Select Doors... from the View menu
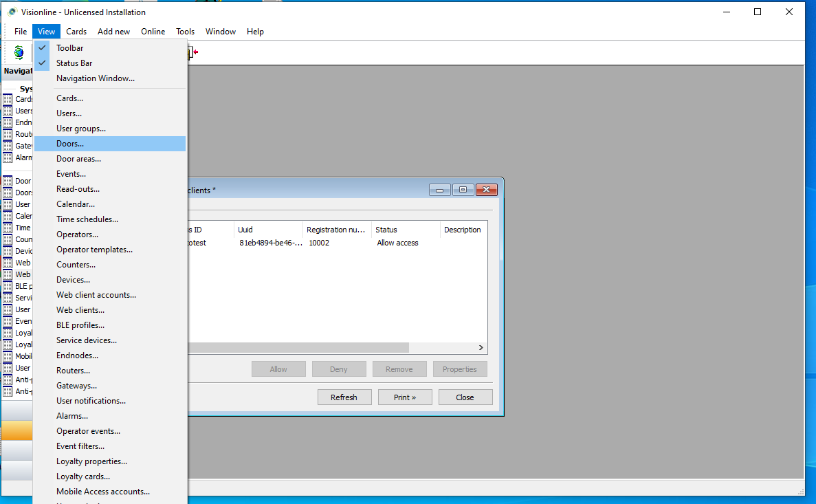The image size is (816, 504). click(70, 144)
